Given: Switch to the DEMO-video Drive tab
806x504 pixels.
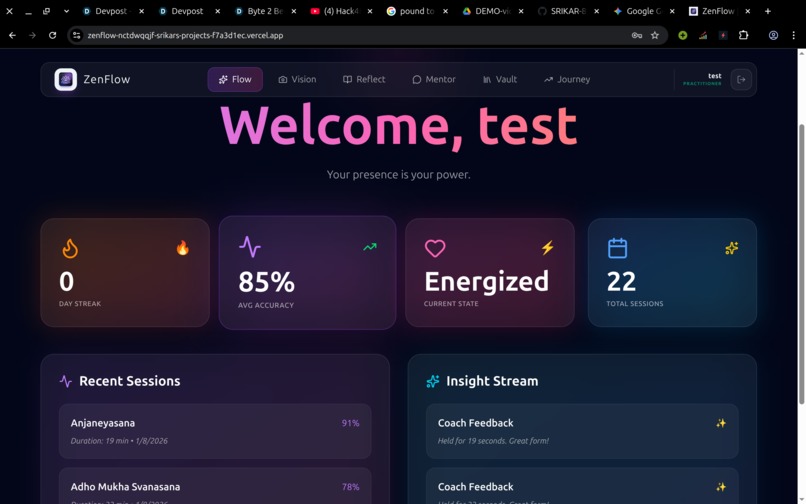Looking at the screenshot, I should pyautogui.click(x=492, y=11).
